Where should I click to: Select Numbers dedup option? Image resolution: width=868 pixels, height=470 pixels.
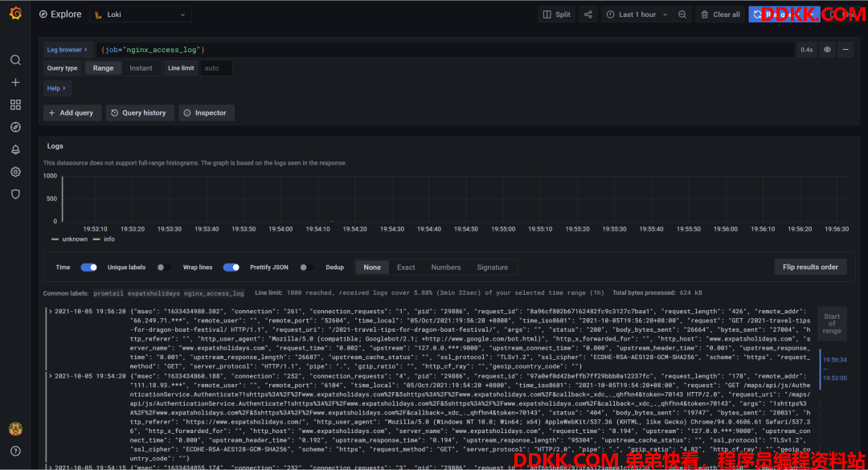point(445,268)
